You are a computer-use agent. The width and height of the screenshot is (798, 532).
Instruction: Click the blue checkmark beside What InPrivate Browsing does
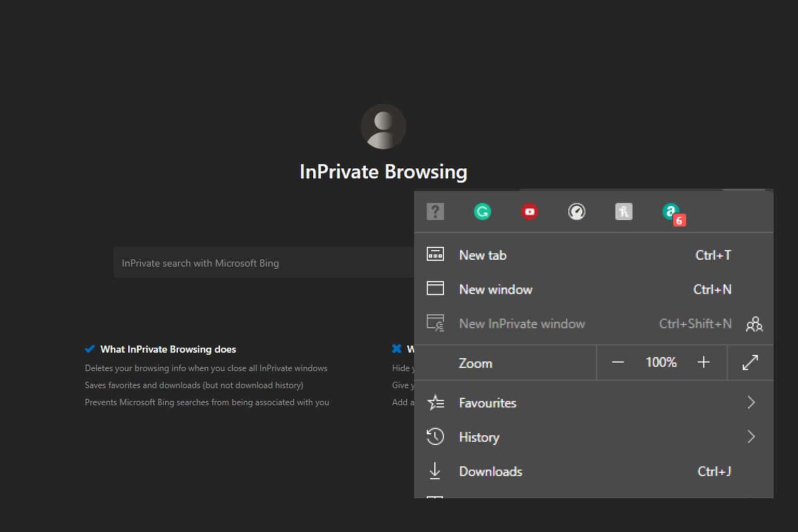[89, 349]
